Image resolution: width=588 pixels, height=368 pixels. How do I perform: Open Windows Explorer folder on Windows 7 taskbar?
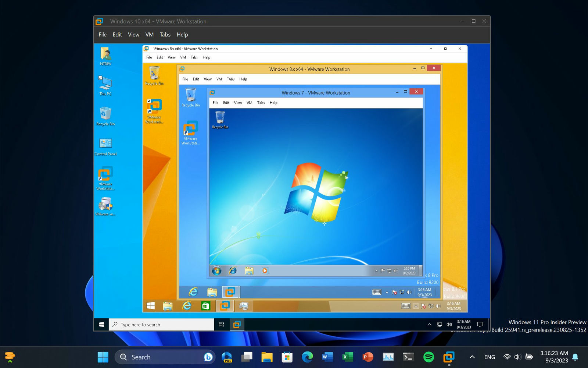tap(249, 271)
